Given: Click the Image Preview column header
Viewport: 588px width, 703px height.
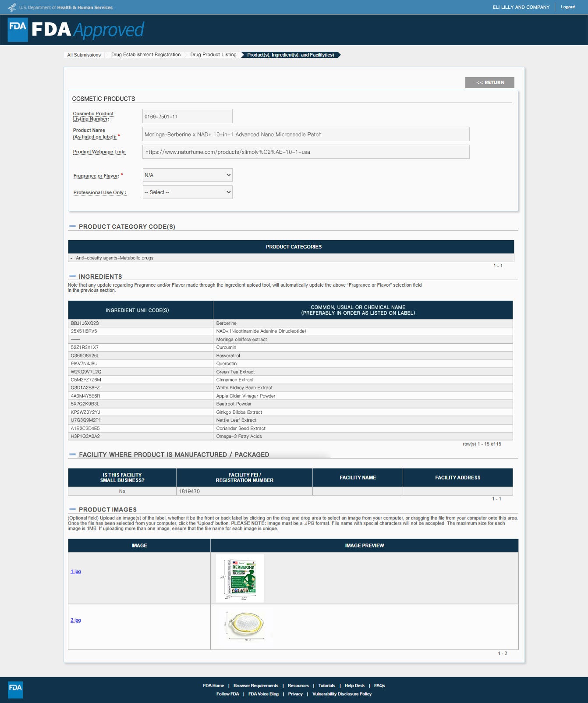Looking at the screenshot, I should (365, 546).
